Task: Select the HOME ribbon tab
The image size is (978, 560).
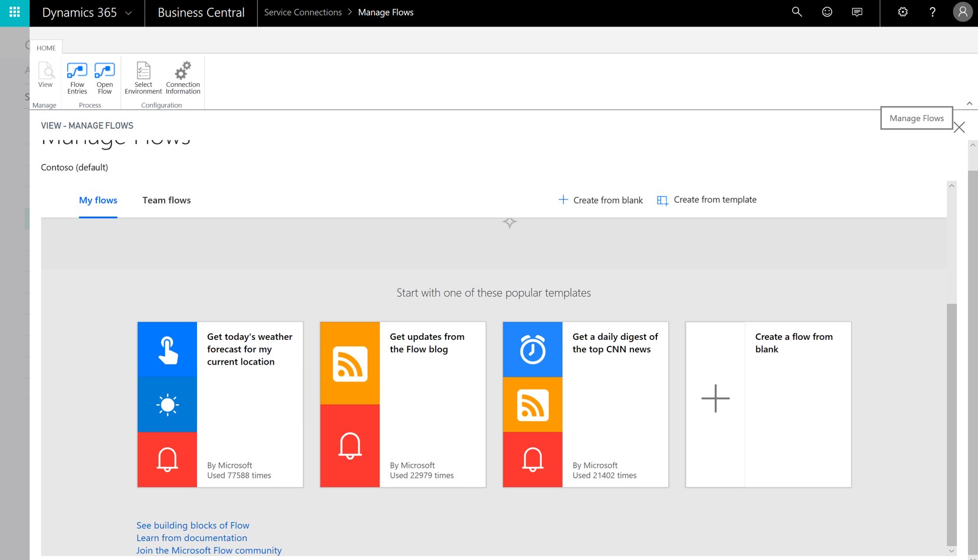Action: coord(46,48)
